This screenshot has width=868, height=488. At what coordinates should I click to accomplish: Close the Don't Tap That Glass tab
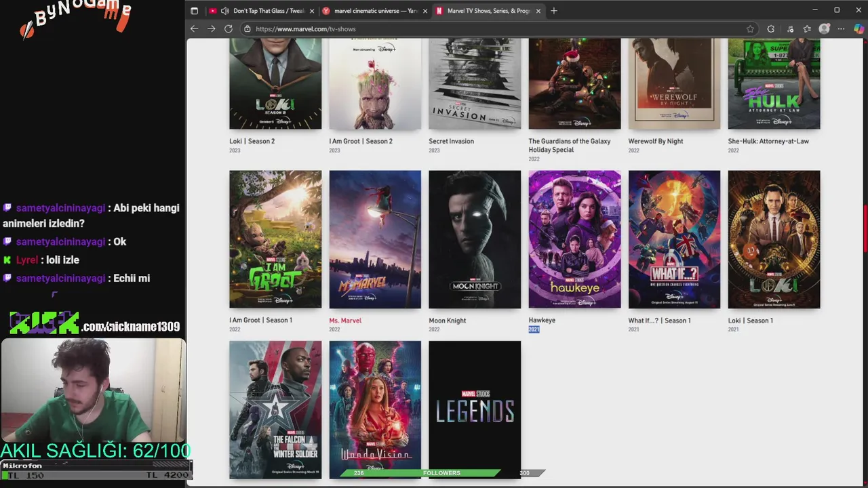pyautogui.click(x=312, y=11)
